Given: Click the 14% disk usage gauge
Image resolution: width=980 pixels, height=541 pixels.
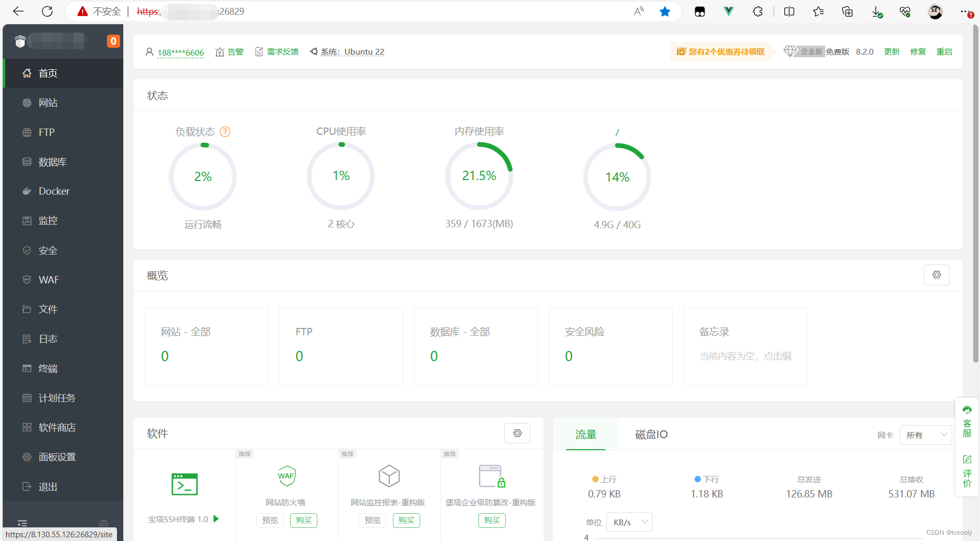Looking at the screenshot, I should 617,177.
